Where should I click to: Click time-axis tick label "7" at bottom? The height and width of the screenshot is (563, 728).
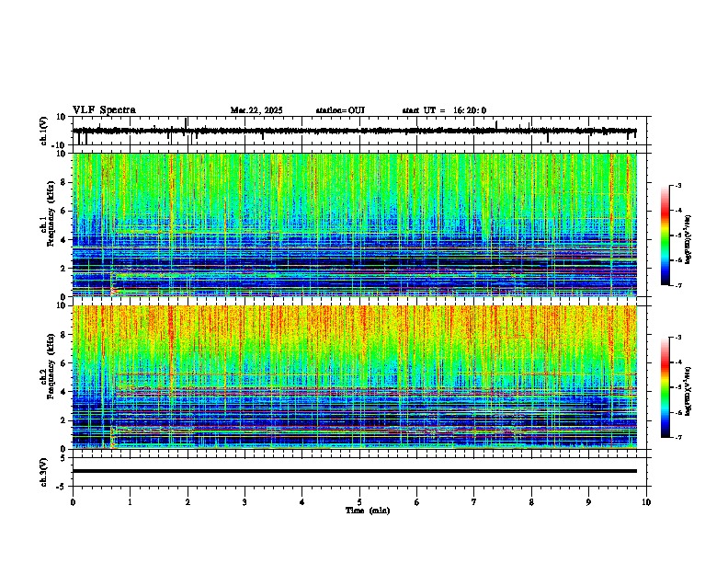[x=474, y=502]
